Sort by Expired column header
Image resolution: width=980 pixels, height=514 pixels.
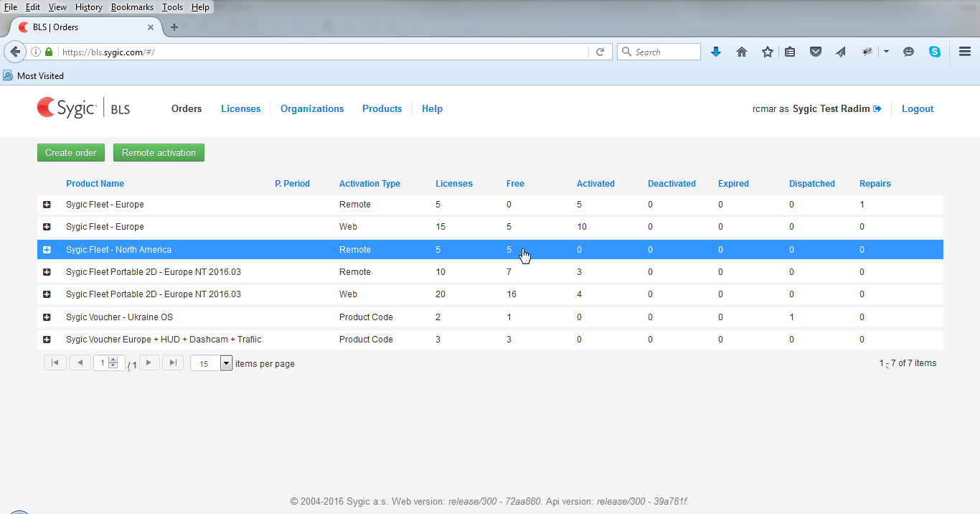733,184
